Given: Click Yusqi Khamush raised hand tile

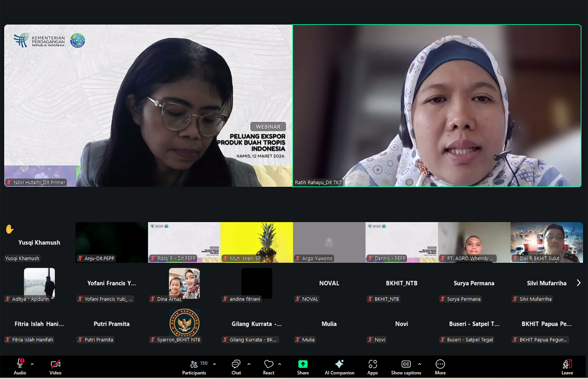Looking at the screenshot, I should coord(39,242).
